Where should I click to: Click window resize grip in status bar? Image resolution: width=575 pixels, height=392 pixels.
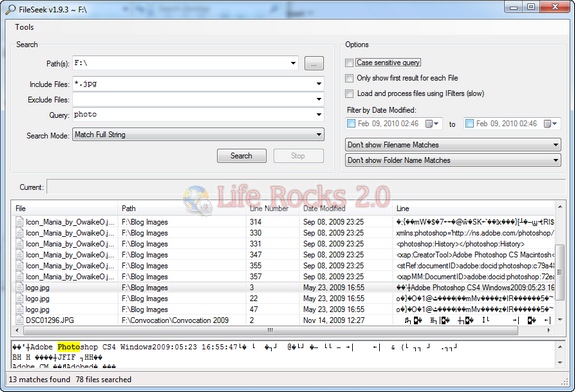(564, 382)
